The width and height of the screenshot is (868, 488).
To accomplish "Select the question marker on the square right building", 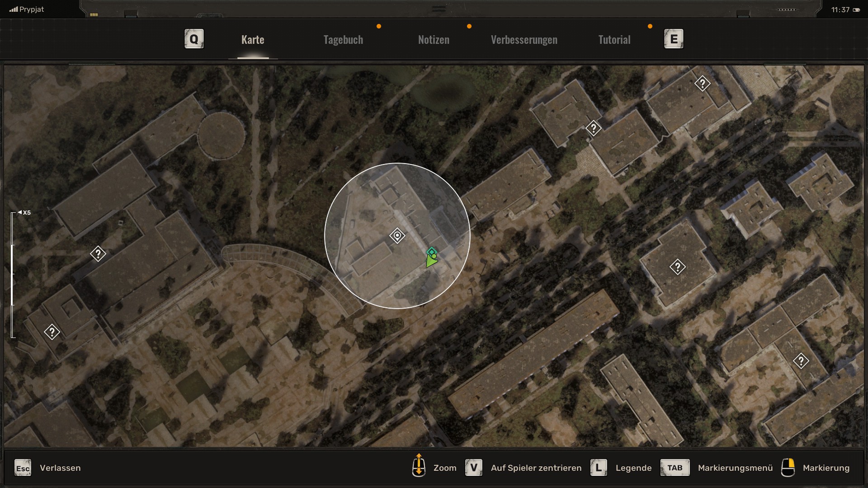I will click(x=677, y=267).
